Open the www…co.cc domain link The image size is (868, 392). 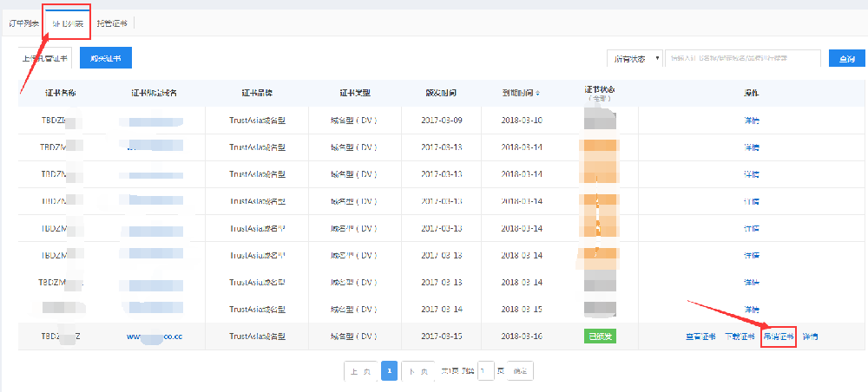click(x=155, y=336)
